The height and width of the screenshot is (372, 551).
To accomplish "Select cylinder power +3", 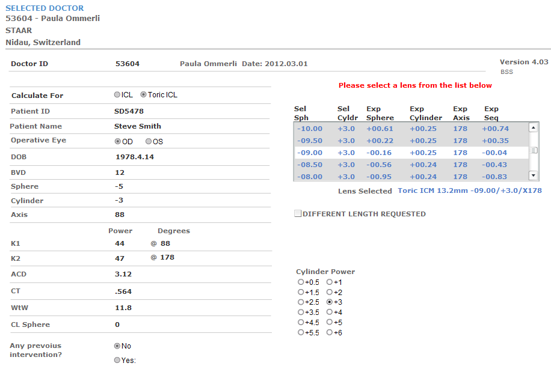I will point(329,302).
